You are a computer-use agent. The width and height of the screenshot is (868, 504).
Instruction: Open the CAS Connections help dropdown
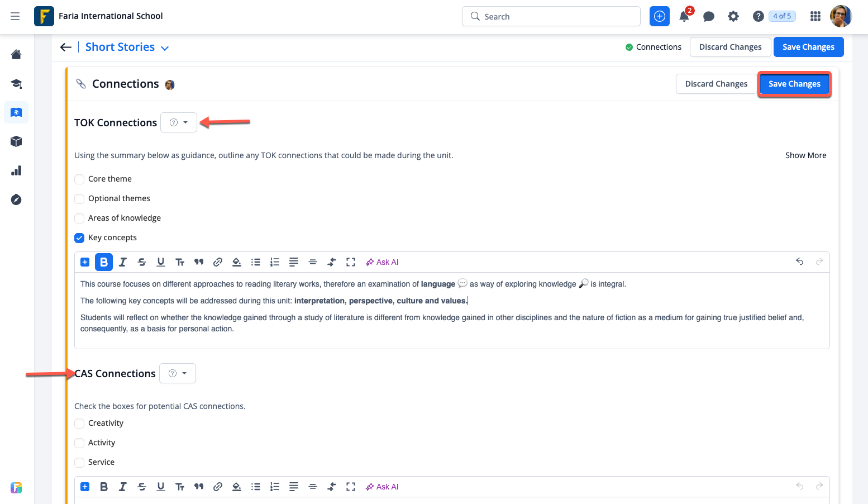pyautogui.click(x=178, y=373)
